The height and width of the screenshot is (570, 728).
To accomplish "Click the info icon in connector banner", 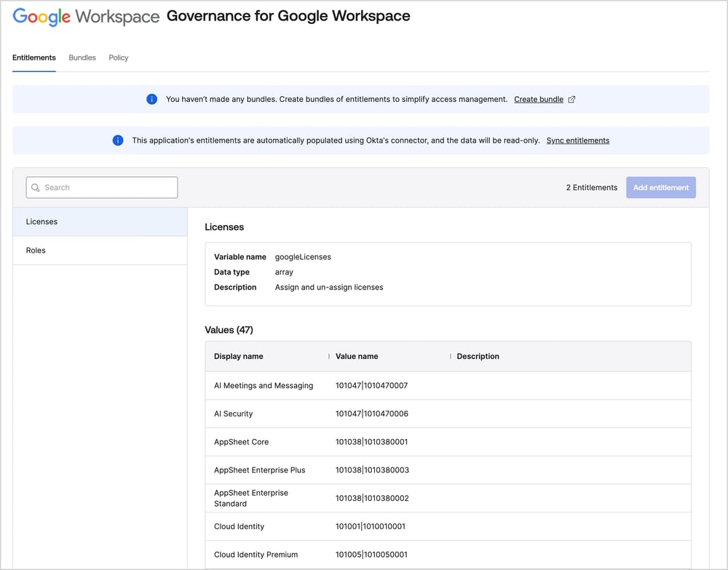I will point(118,140).
